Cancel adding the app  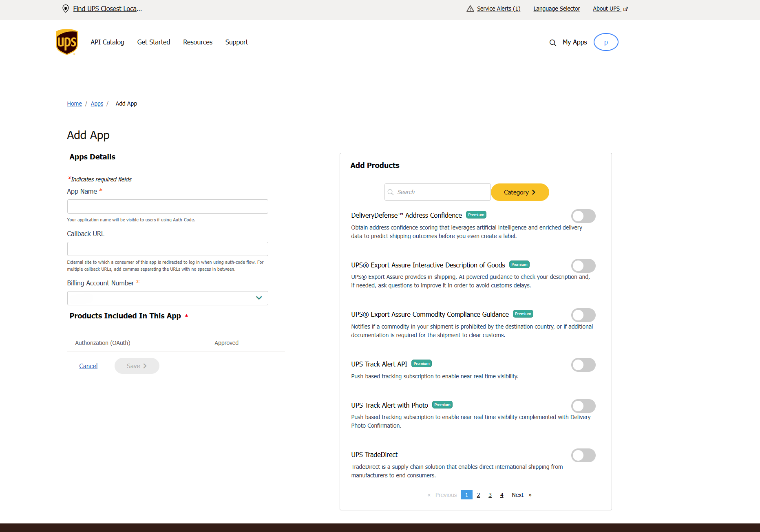point(88,366)
